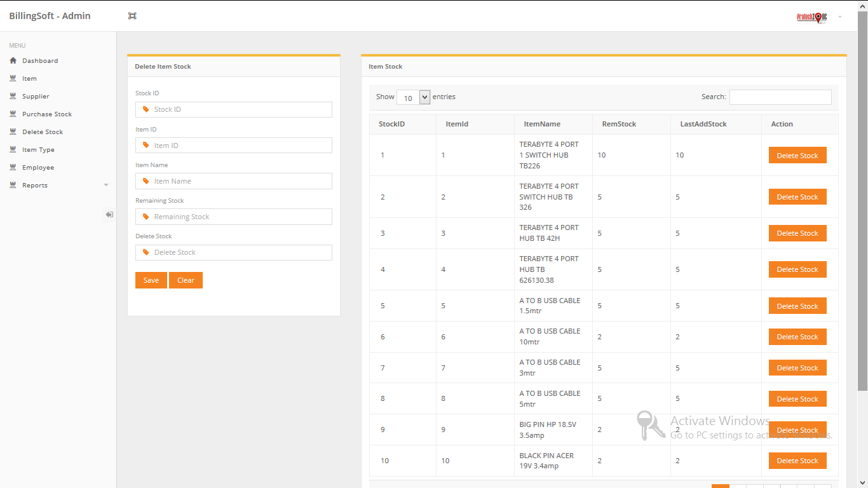
Task: Click the icon beside Employee menu item
Action: pyautogui.click(x=13, y=168)
